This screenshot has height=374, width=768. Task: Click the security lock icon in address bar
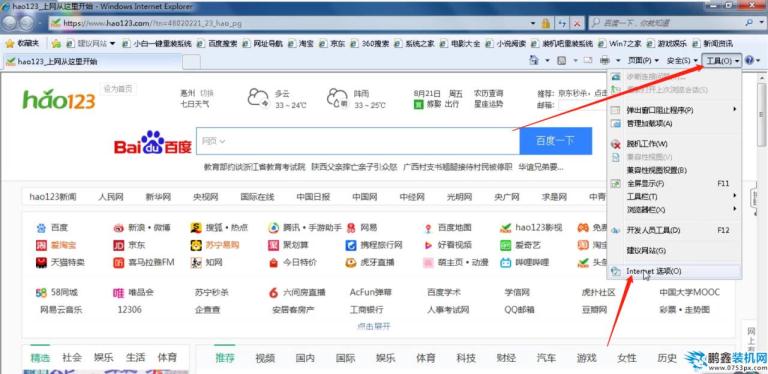point(546,23)
